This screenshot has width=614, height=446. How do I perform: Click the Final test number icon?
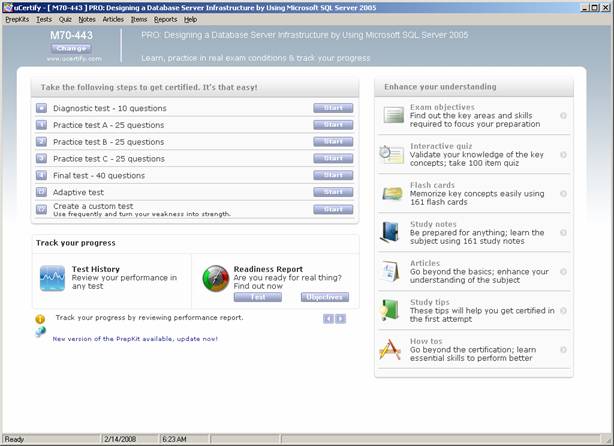click(x=41, y=175)
